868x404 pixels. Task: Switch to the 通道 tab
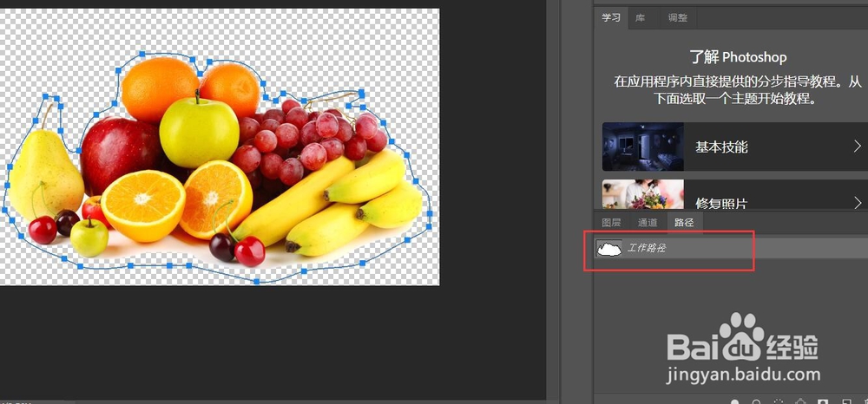[x=648, y=222]
